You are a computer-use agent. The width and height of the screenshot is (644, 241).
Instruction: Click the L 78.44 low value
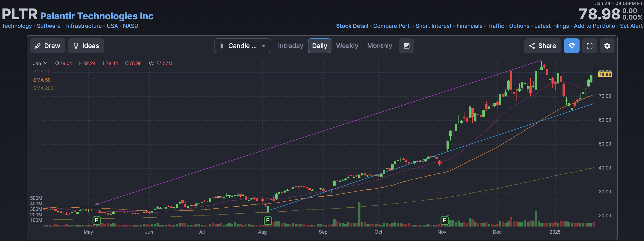110,63
